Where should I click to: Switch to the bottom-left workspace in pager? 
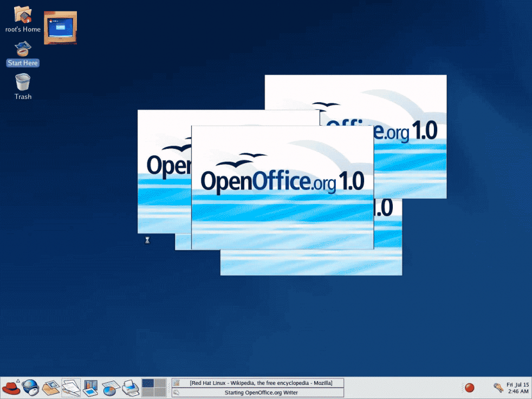[147, 392]
